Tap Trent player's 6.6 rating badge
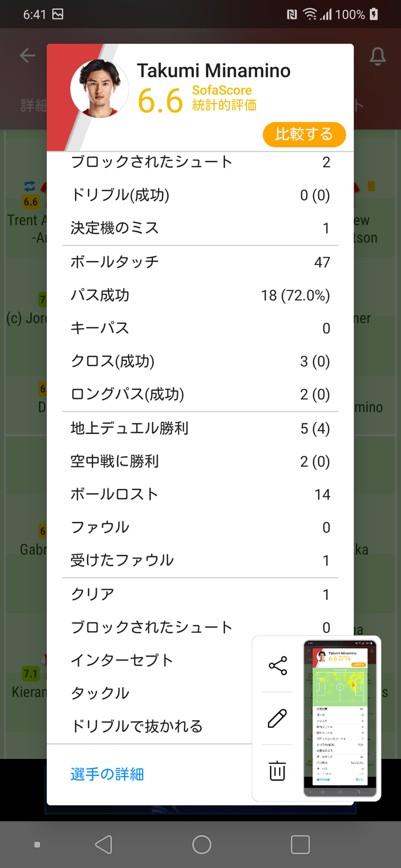 coord(31,202)
